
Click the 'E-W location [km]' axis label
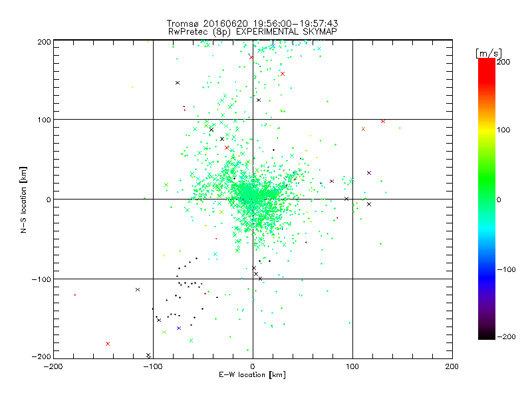(x=252, y=375)
